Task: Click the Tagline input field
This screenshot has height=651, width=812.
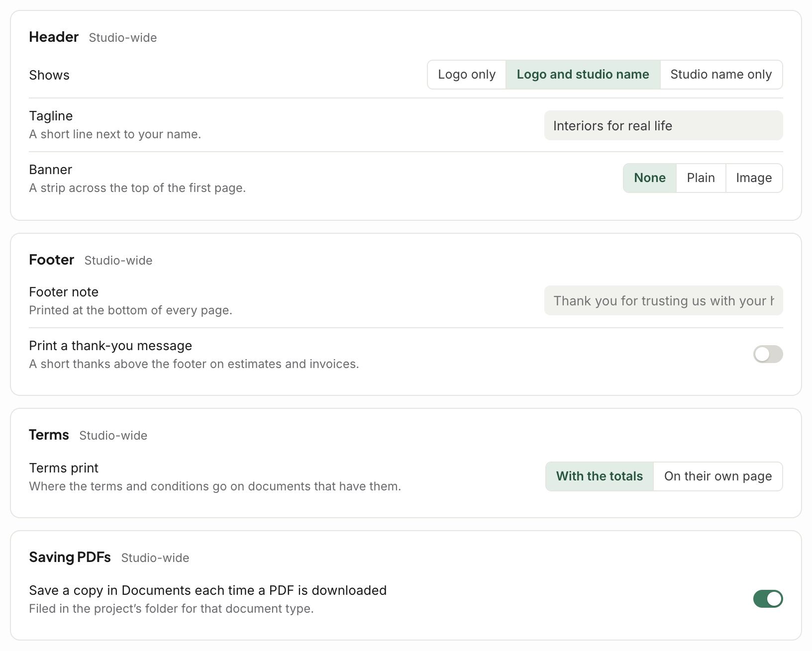Action: pyautogui.click(x=663, y=125)
